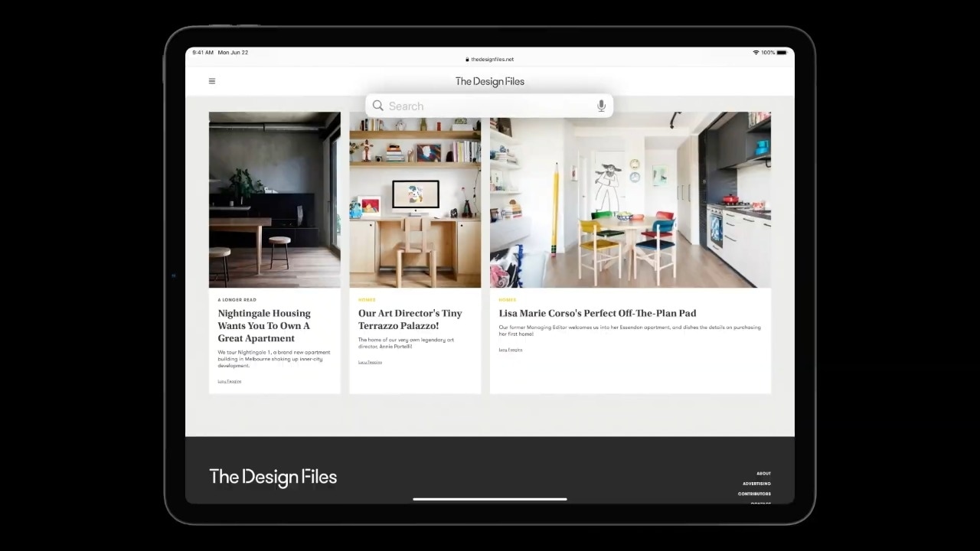This screenshot has height=551, width=980.
Task: Open the hamburger menu icon
Action: point(212,81)
